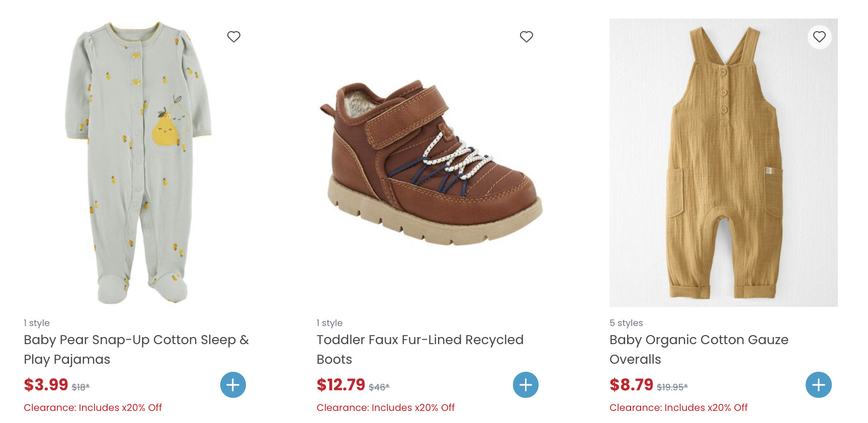Click the $8.79 overalls sale price
Screen dimensions: 868x423
[631, 385]
